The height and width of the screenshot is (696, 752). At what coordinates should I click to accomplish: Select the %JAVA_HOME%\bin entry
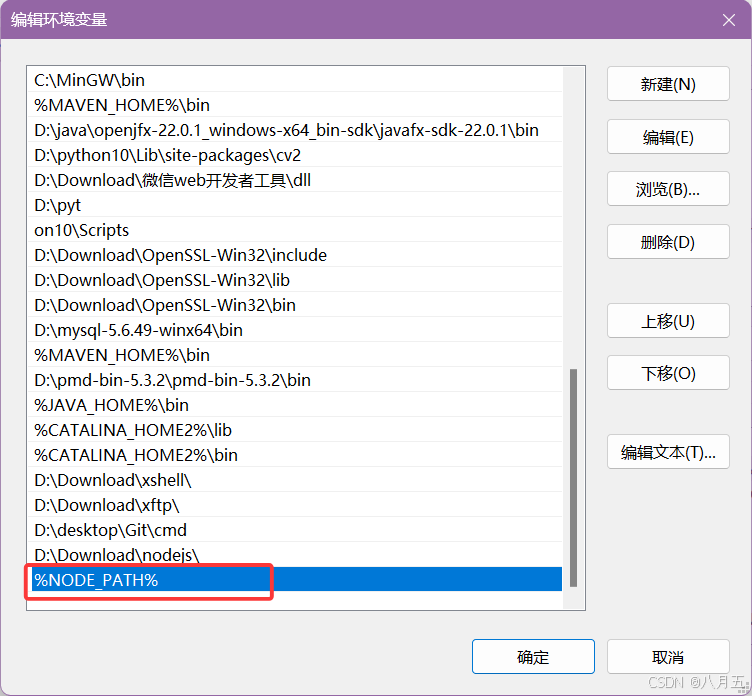(295, 405)
